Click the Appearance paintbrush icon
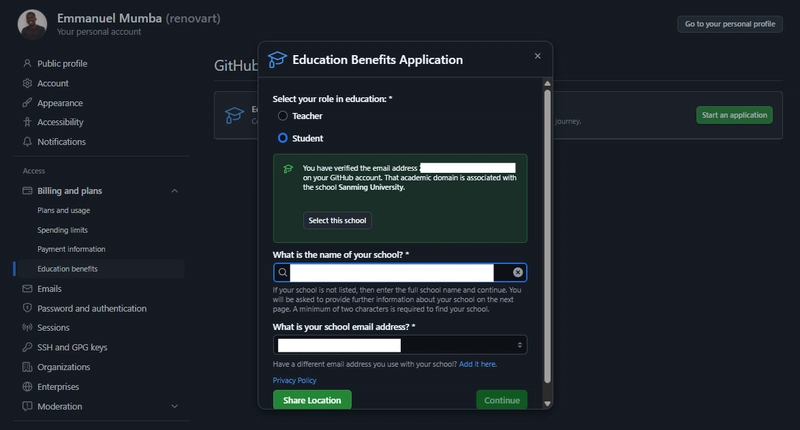Screen dimensions: 800x430 coord(27,103)
